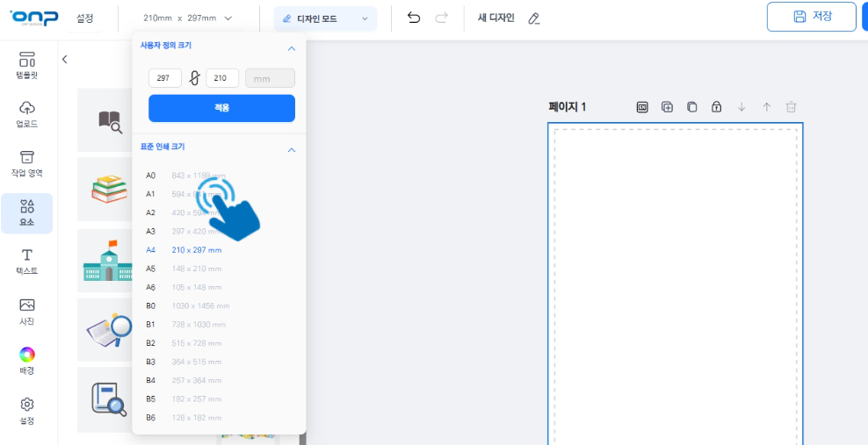
Task: Open the 템플릿 (Templates) sidebar panel
Action: (x=26, y=65)
